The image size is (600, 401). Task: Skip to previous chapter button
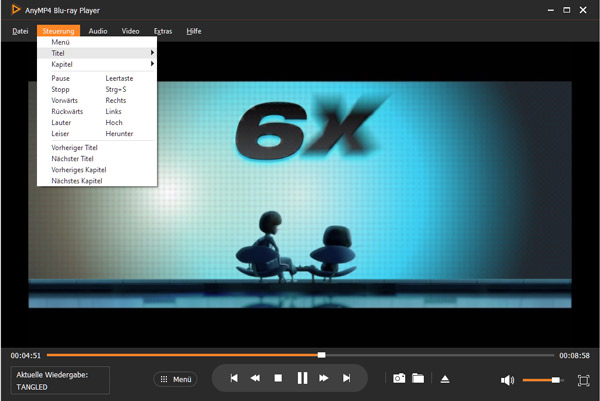[234, 378]
